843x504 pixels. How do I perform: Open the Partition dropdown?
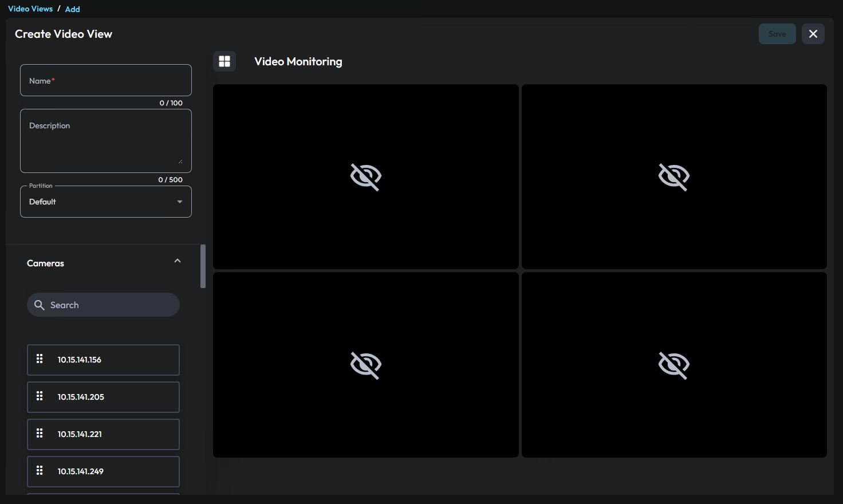point(178,202)
